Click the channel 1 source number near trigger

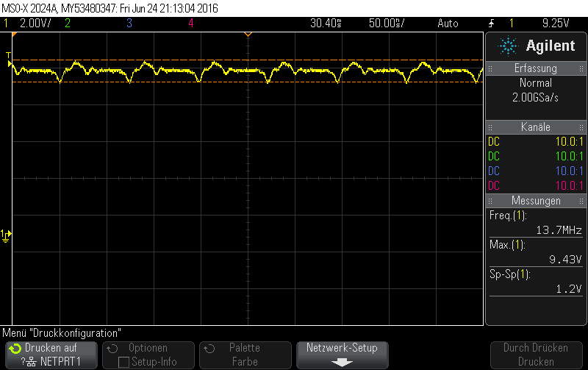point(511,24)
